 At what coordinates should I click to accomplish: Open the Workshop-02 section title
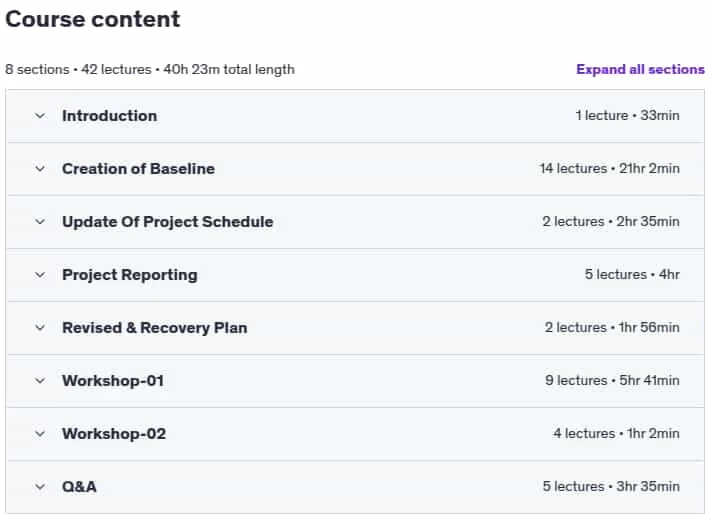point(114,434)
